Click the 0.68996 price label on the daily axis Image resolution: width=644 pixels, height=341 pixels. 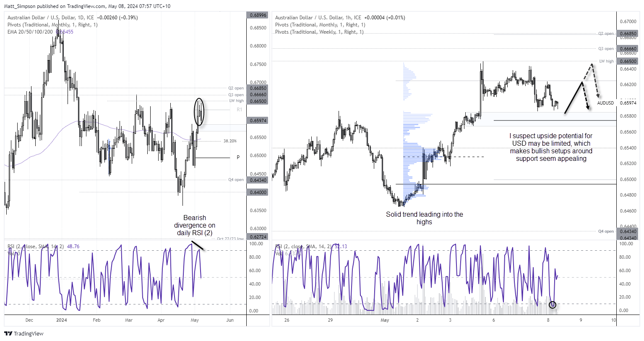click(258, 15)
